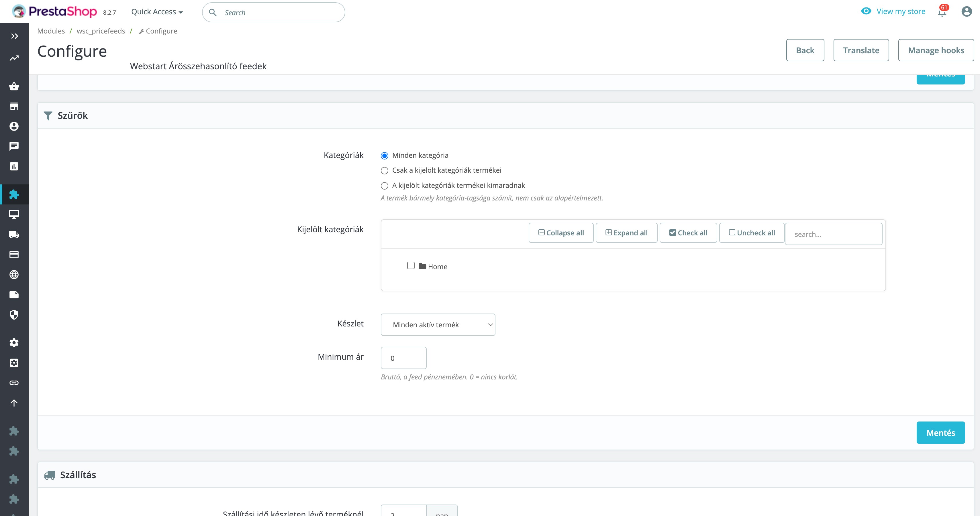Open Catalog via the storefront icon
This screenshot has width=980, height=516.
click(14, 106)
